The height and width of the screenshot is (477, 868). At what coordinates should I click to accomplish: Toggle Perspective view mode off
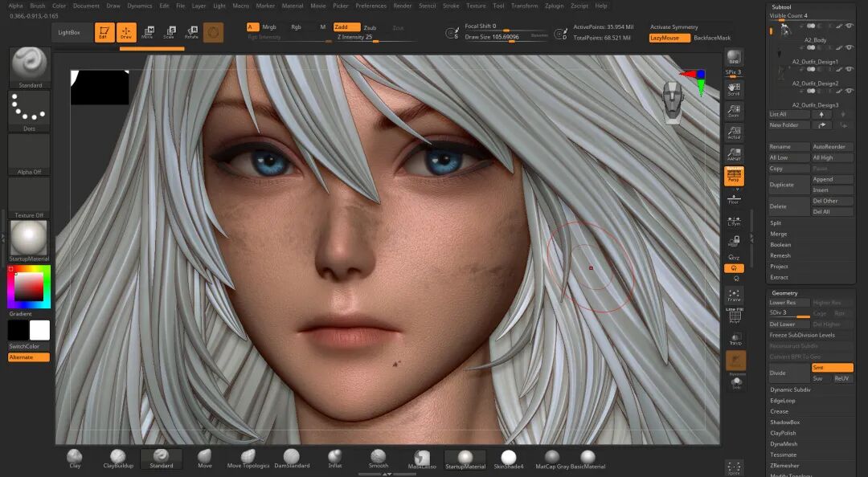point(734,176)
